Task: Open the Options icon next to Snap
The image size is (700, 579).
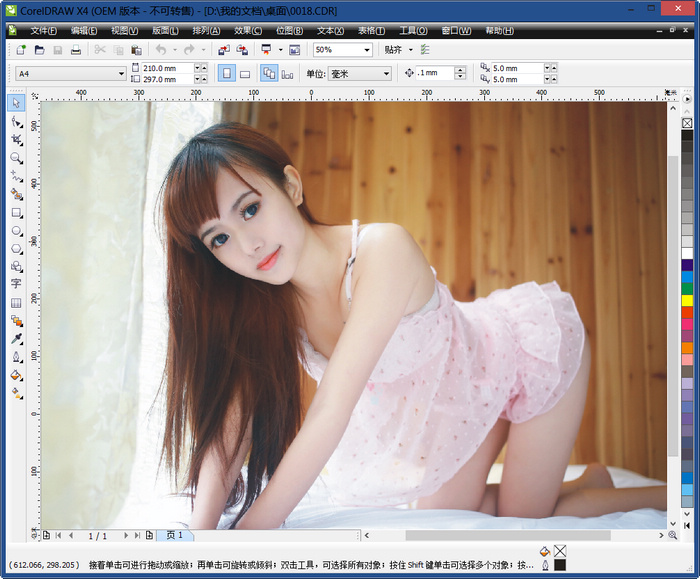Action: coord(425,50)
